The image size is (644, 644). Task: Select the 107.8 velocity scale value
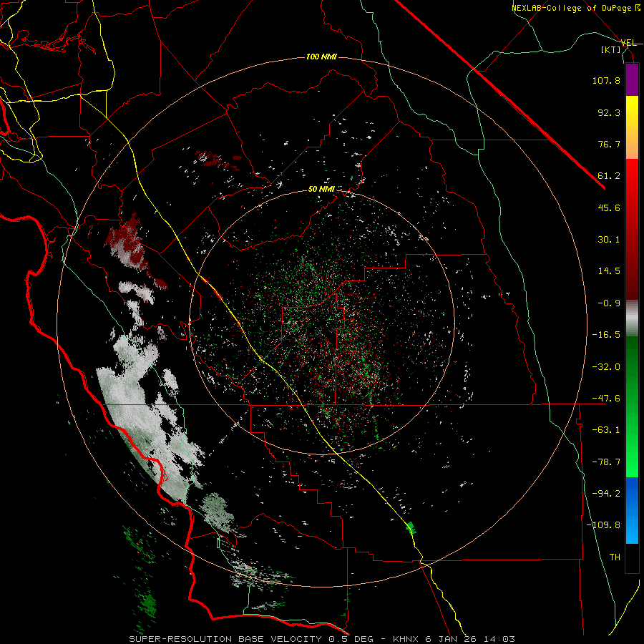click(606, 80)
